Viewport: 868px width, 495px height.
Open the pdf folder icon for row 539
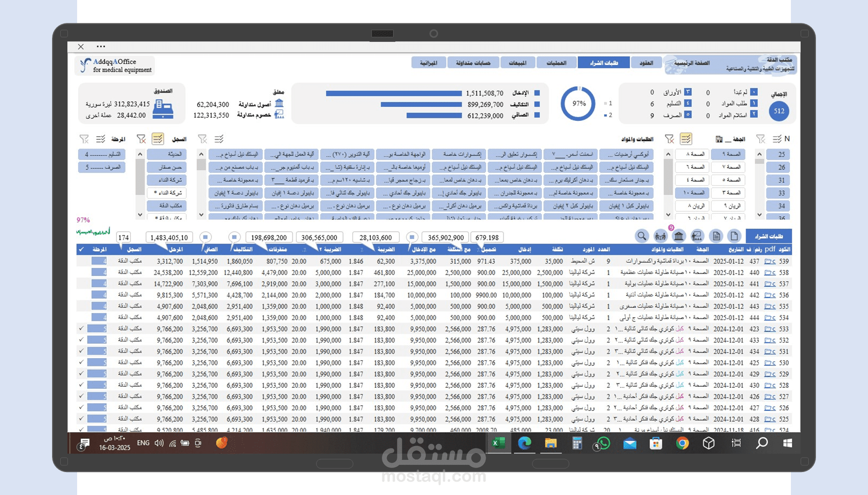tap(770, 261)
